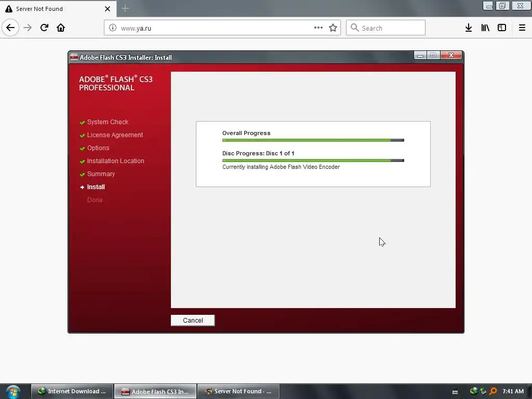The width and height of the screenshot is (532, 399).
Task: Minimize the browser window
Action: click(x=488, y=6)
